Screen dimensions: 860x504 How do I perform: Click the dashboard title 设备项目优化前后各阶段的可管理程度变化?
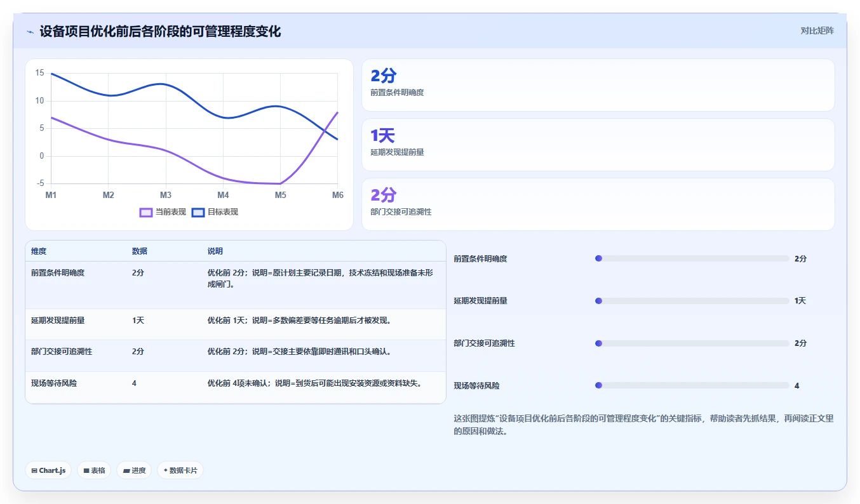click(160, 32)
